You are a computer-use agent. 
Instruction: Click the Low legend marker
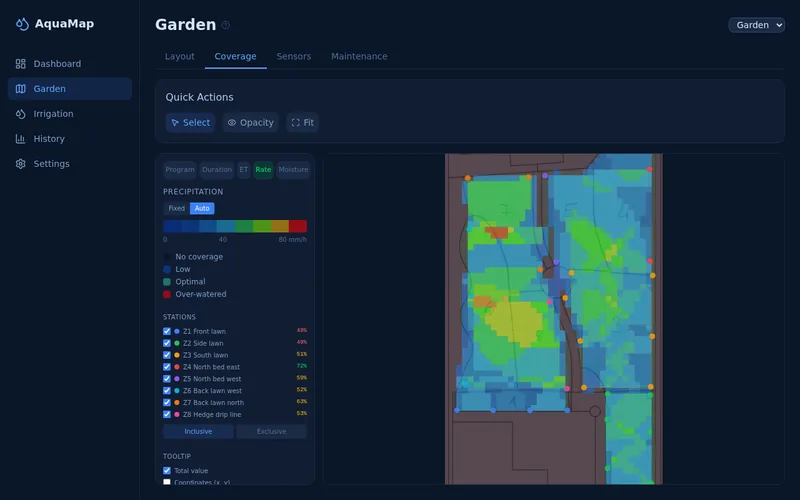pos(167,269)
